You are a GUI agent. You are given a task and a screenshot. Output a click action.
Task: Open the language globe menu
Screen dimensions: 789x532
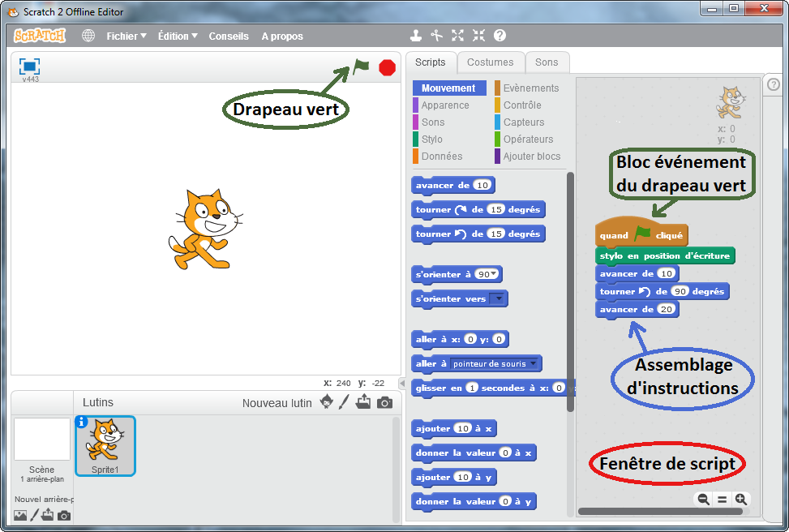pos(88,36)
